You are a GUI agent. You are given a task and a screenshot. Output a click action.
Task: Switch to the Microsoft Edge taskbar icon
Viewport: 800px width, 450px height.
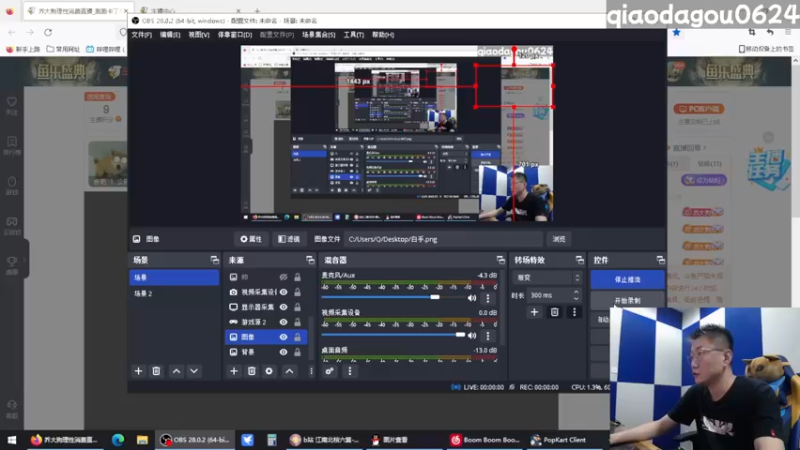click(118, 440)
